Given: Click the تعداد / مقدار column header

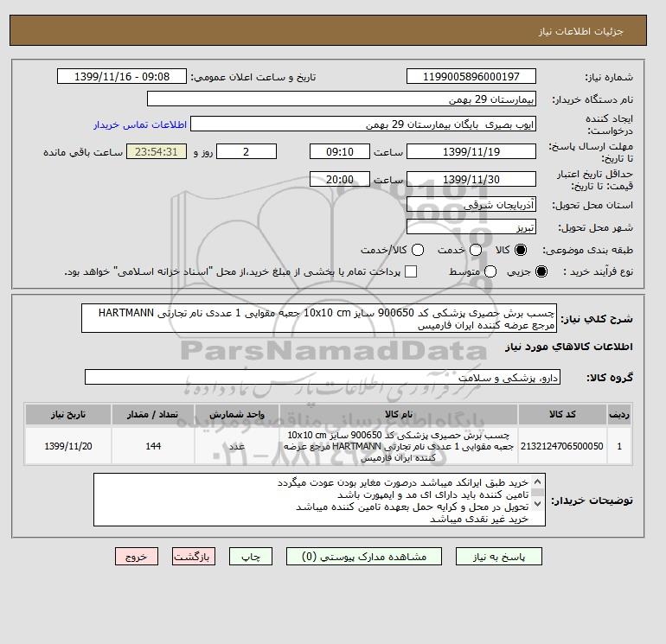Looking at the screenshot, I should (x=153, y=414).
